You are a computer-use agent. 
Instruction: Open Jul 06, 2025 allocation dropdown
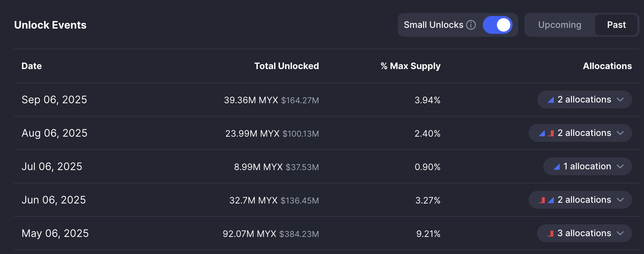(x=620, y=166)
